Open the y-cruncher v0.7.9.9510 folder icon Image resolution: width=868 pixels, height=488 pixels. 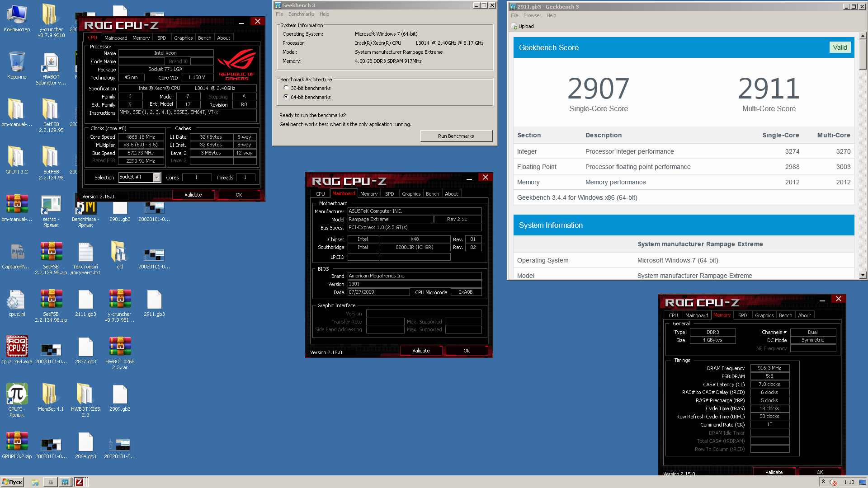click(x=51, y=20)
